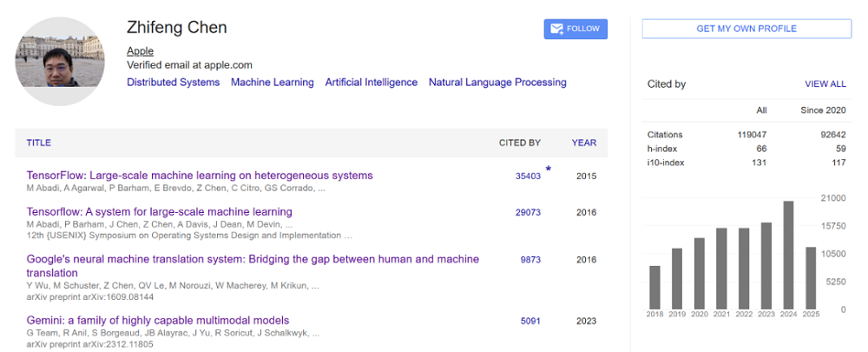Click the Follow button envelope icon
The image size is (868, 352).
point(556,29)
